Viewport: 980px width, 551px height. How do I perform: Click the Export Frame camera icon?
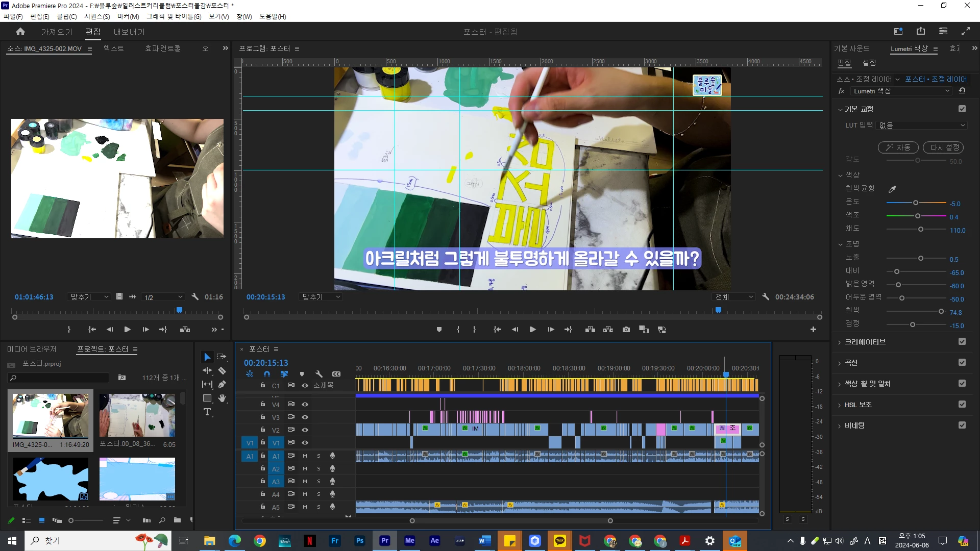point(626,330)
